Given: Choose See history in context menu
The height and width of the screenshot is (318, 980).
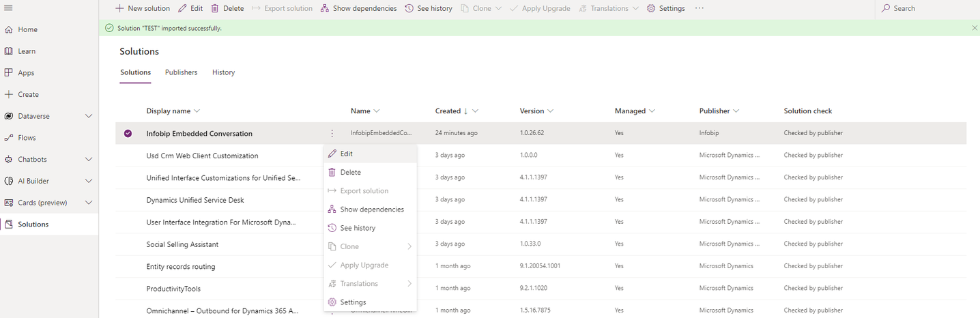Looking at the screenshot, I should tap(370, 228).
